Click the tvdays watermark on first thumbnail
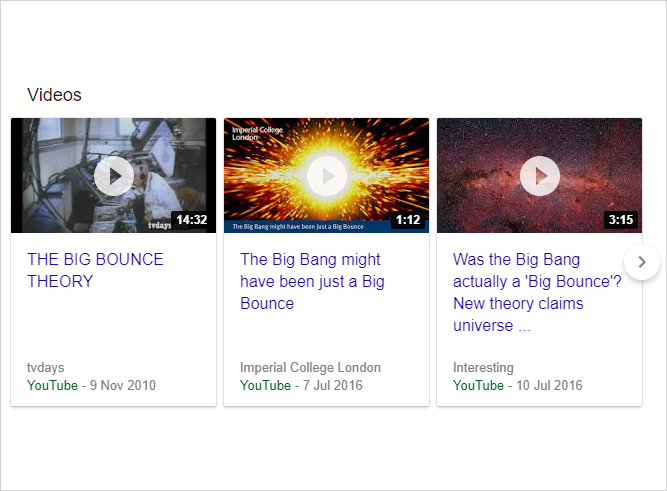This screenshot has width=667, height=491. coord(160,225)
